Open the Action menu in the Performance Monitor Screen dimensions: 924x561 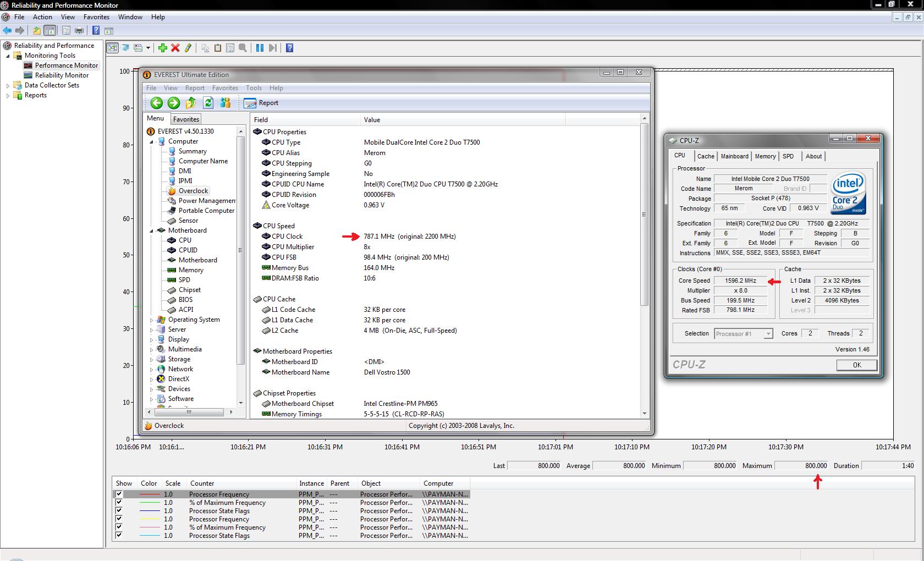point(42,17)
